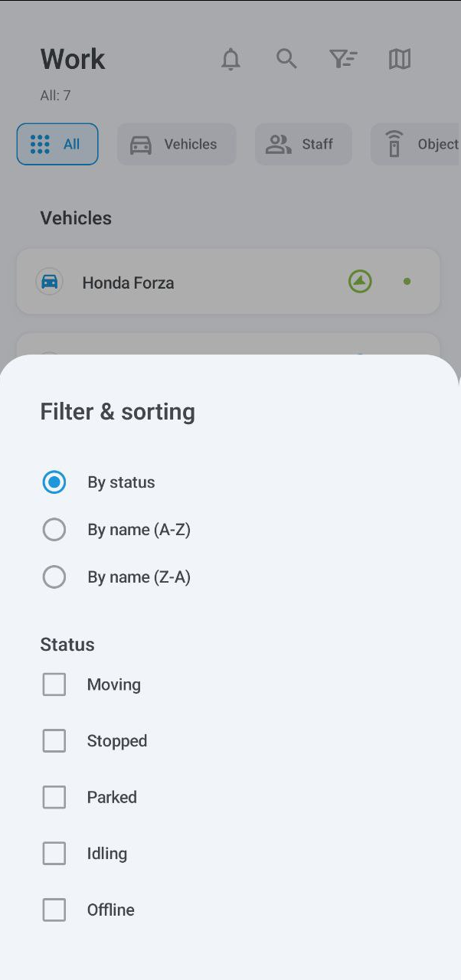The width and height of the screenshot is (461, 980).
Task: Check the Stopped status filter
Action: 54,740
